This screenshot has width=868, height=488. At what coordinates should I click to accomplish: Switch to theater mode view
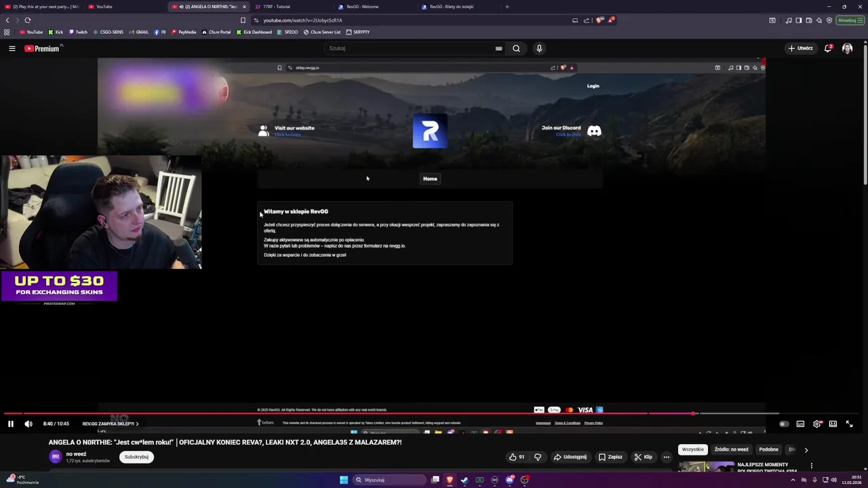tap(833, 424)
